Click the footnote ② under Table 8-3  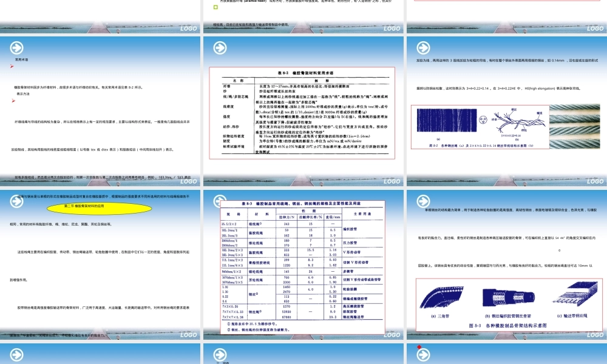(258, 330)
